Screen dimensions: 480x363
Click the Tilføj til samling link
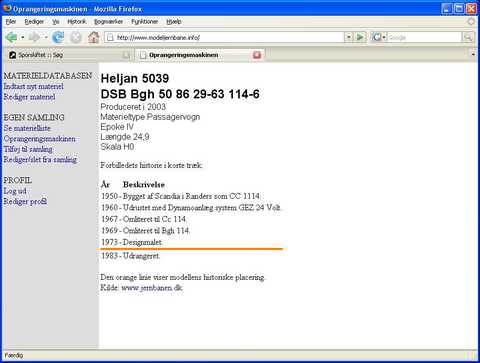28,149
